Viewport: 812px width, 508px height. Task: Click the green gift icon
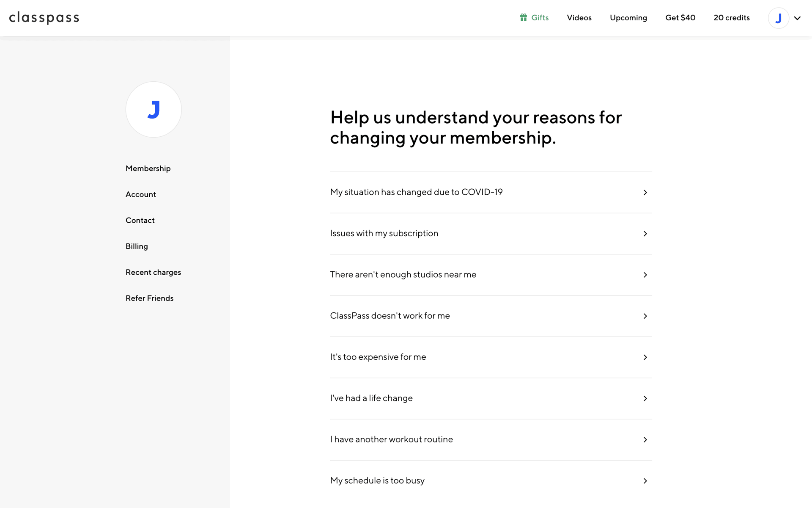tap(524, 17)
